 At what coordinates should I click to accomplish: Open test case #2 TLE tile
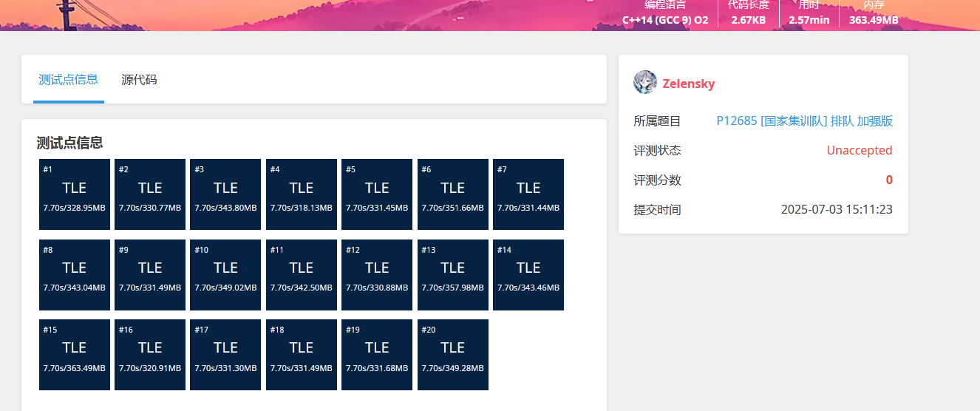coord(150,194)
